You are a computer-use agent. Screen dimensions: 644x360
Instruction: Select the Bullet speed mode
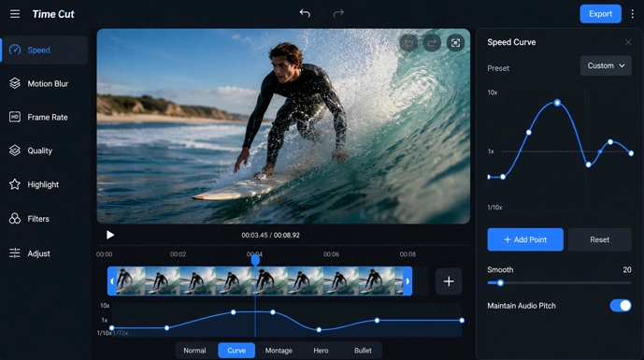click(x=363, y=351)
